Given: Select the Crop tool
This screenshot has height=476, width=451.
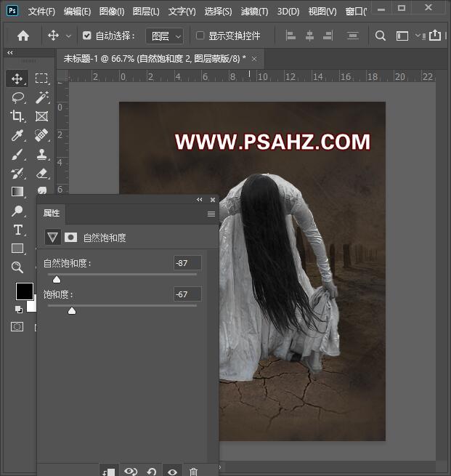Looking at the screenshot, I should (x=17, y=116).
